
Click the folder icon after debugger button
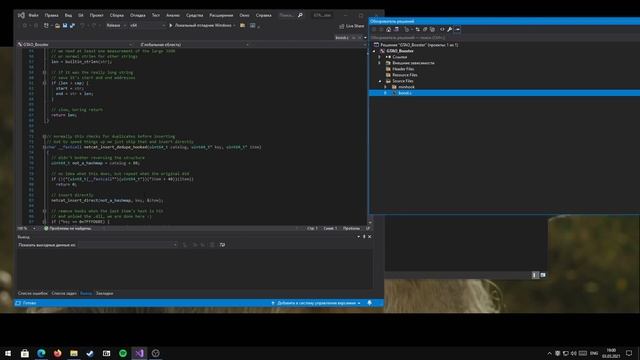[242, 25]
